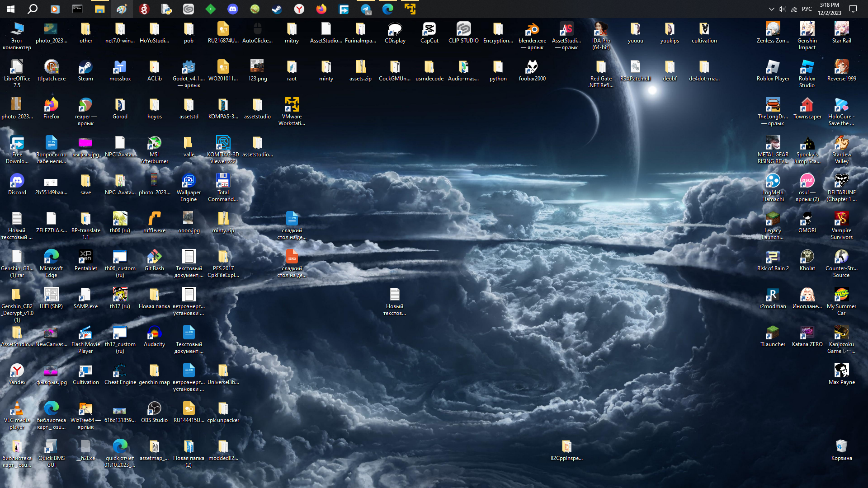Select the IDA Pro (64-bit) shortcut
Screen dimensions: 868x488
click(601, 30)
